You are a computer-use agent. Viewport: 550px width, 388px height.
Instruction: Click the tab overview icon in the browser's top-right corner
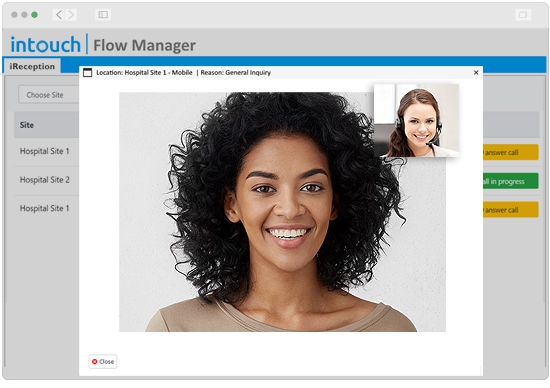tap(523, 15)
